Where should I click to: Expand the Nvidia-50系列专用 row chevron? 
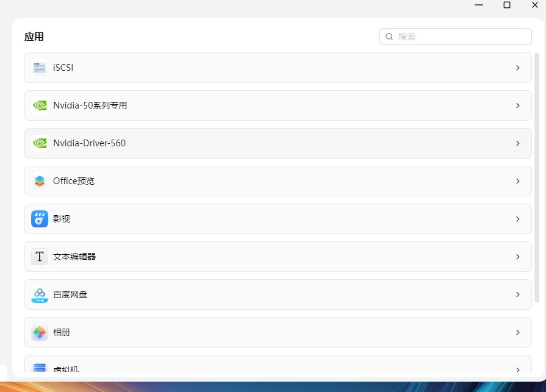point(518,105)
